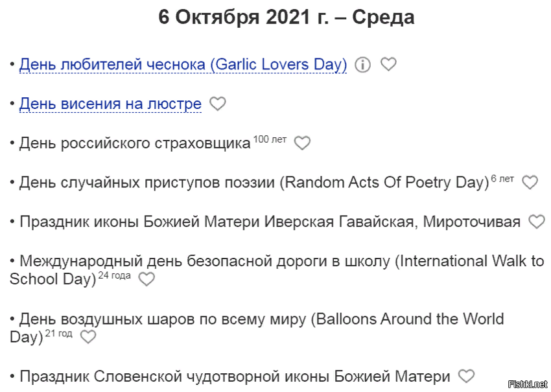The image size is (551, 392).
Task: Toggle heart for День российского страховщика
Action: (x=302, y=143)
